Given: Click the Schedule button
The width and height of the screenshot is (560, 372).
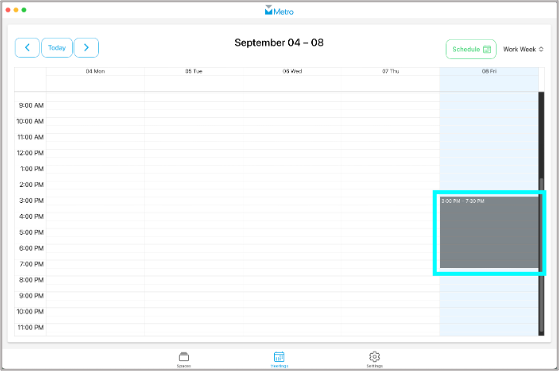Looking at the screenshot, I should 471,49.
